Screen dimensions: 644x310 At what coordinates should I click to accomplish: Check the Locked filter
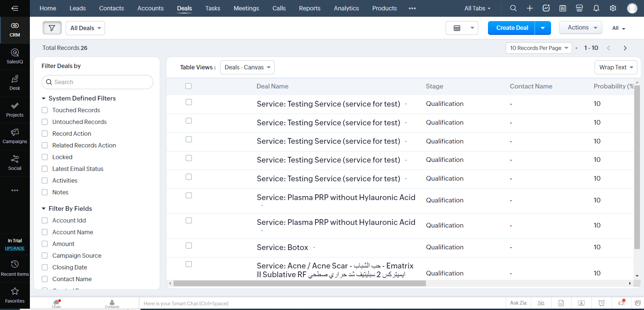pos(45,157)
